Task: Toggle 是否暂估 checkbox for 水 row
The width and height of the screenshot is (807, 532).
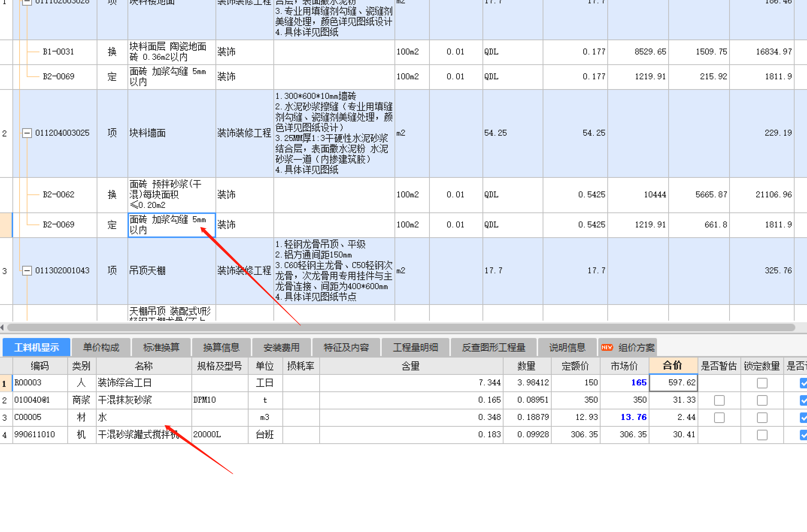Action: coord(719,418)
